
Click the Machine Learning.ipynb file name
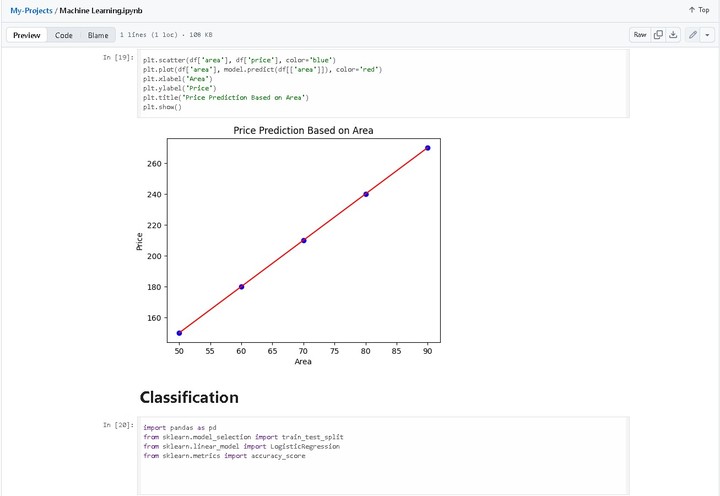coord(98,10)
